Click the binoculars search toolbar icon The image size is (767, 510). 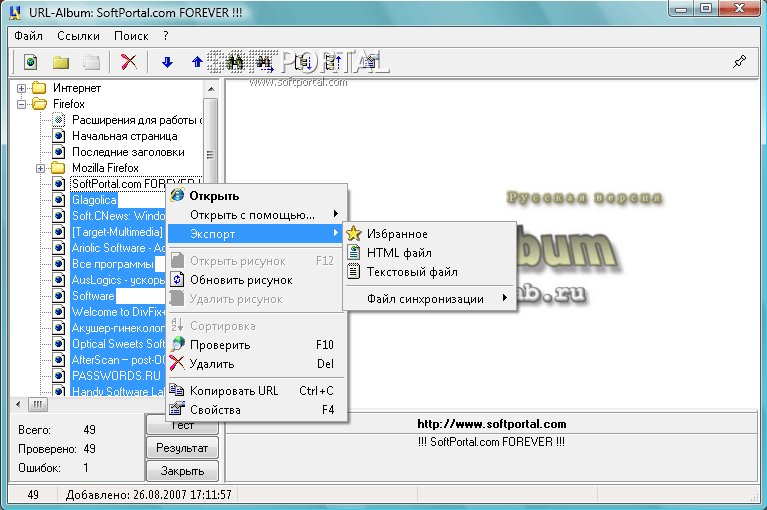coord(235,62)
